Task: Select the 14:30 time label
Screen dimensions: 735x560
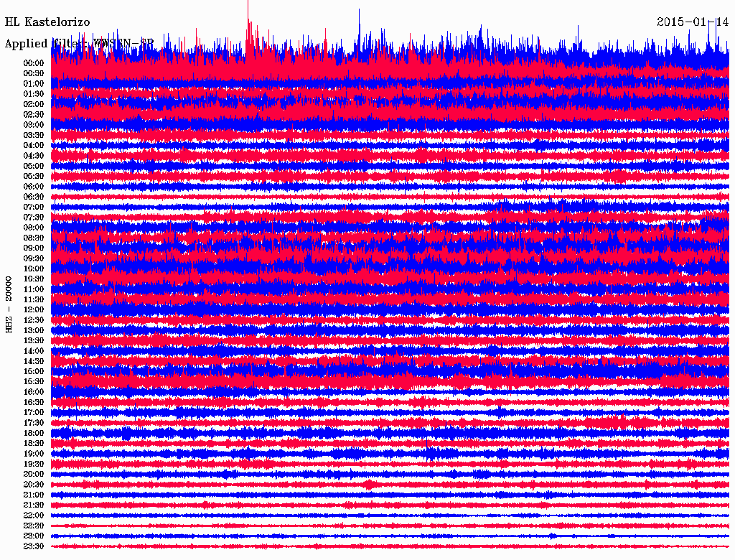Action: 34,362
